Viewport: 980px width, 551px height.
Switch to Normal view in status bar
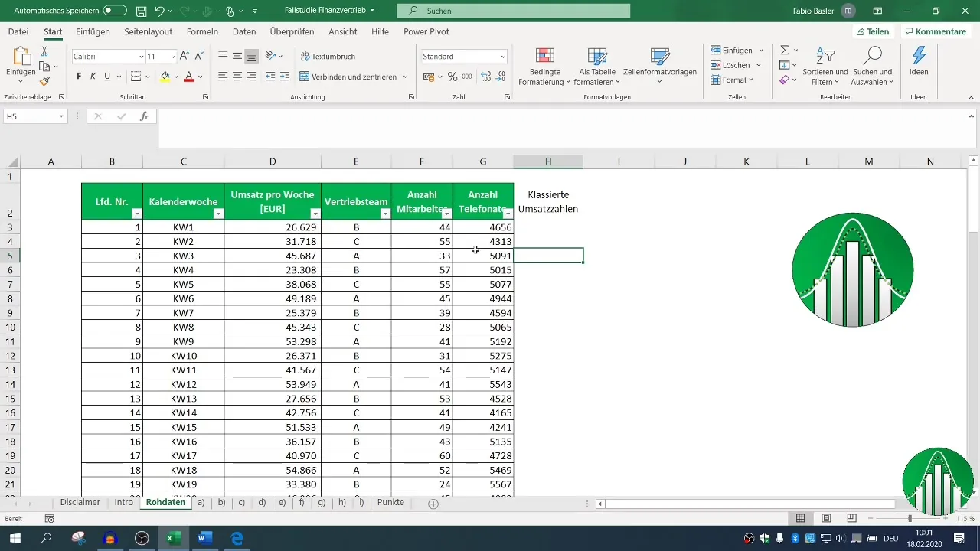[x=801, y=518]
